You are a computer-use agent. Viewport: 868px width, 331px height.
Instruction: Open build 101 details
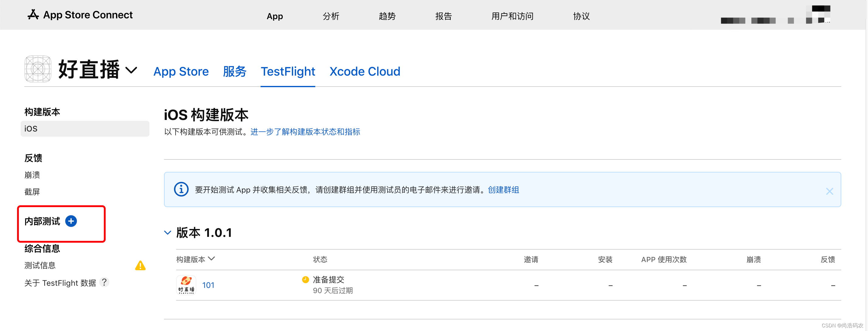[208, 285]
